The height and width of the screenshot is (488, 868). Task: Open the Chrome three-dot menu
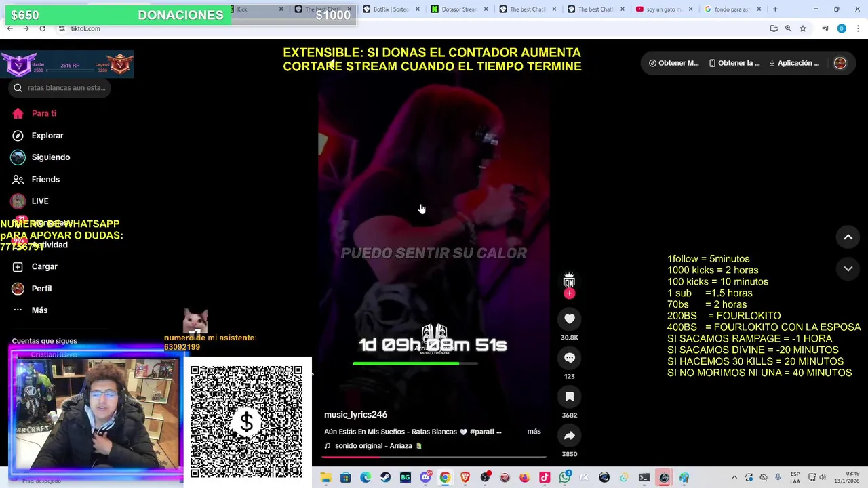(x=859, y=28)
